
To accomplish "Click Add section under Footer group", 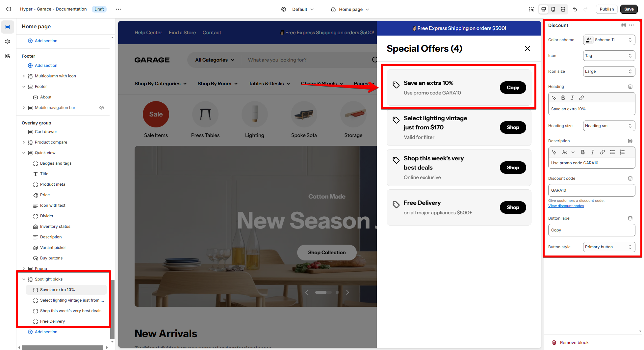I will click(x=42, y=66).
